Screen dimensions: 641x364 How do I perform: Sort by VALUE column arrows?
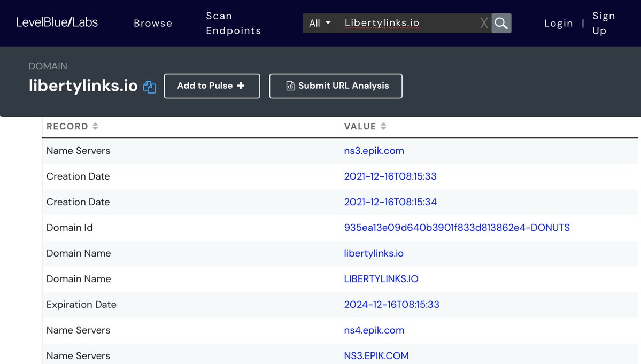[x=383, y=127]
